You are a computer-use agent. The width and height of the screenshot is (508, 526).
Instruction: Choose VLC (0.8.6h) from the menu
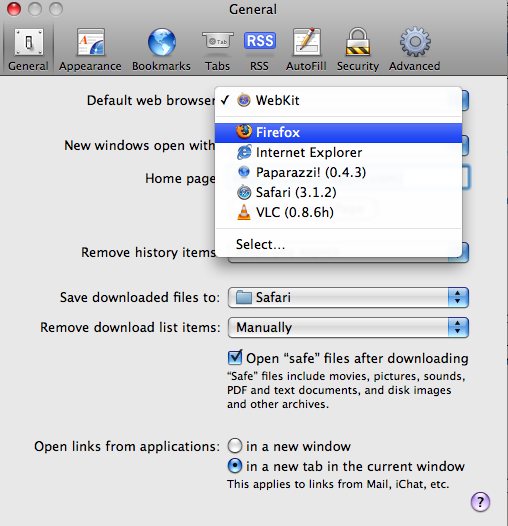click(x=339, y=212)
